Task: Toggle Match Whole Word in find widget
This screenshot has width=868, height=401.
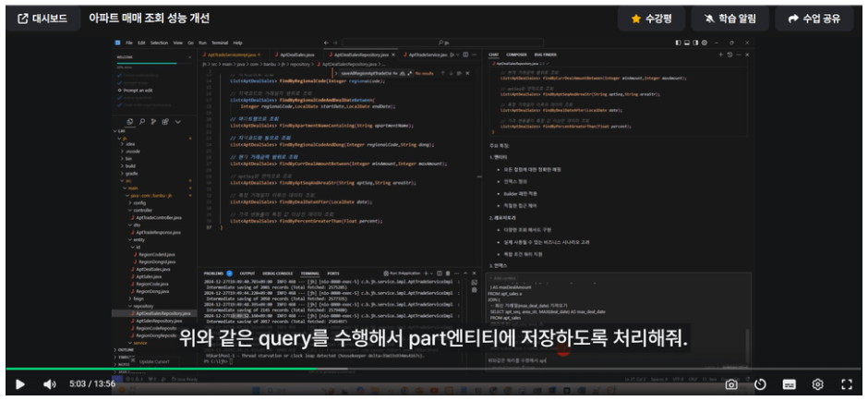Action: tap(402, 73)
